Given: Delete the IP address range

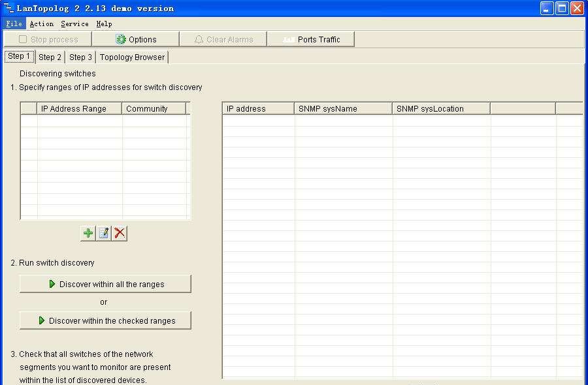Looking at the screenshot, I should coord(119,233).
